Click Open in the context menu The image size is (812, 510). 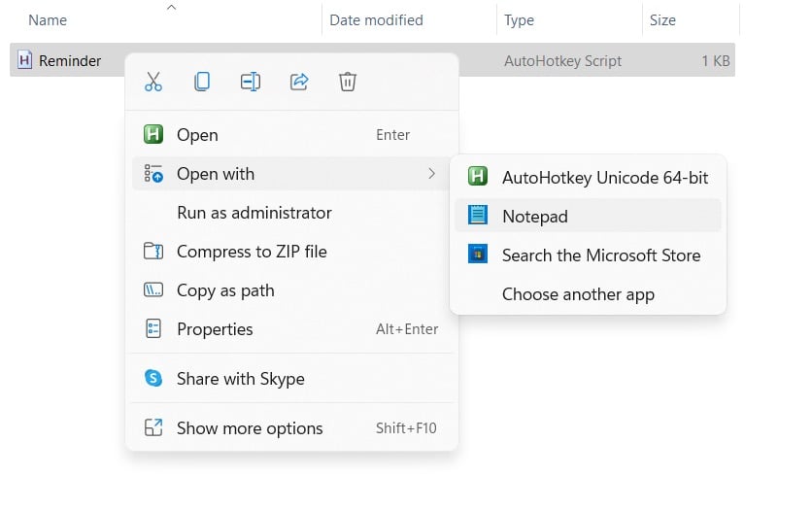tap(197, 135)
